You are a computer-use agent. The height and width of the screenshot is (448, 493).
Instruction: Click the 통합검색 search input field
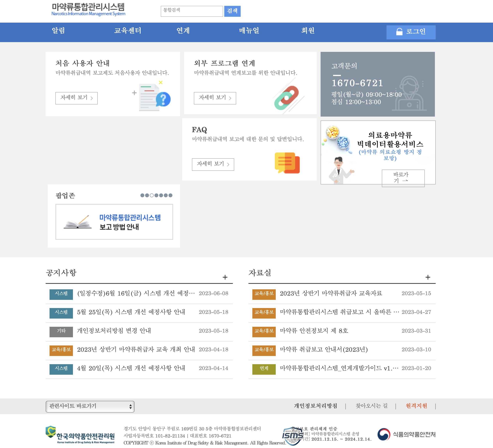192,11
